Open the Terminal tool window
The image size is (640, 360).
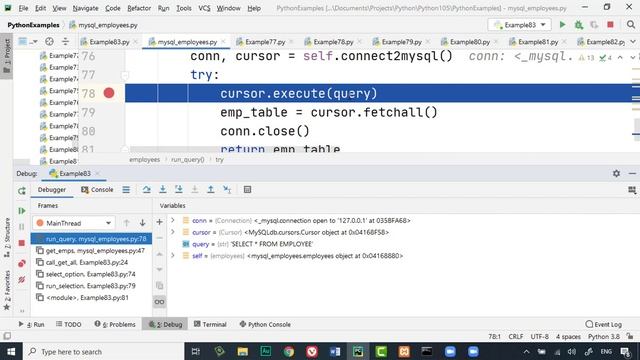point(210,324)
